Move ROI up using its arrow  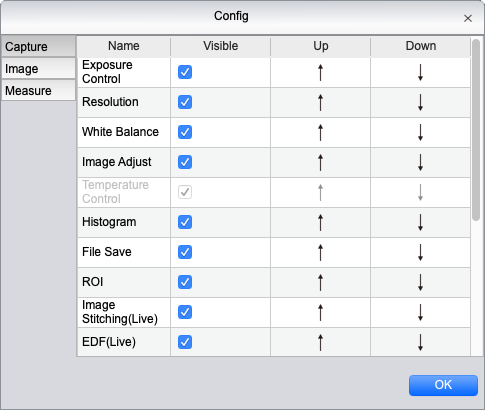coord(320,282)
